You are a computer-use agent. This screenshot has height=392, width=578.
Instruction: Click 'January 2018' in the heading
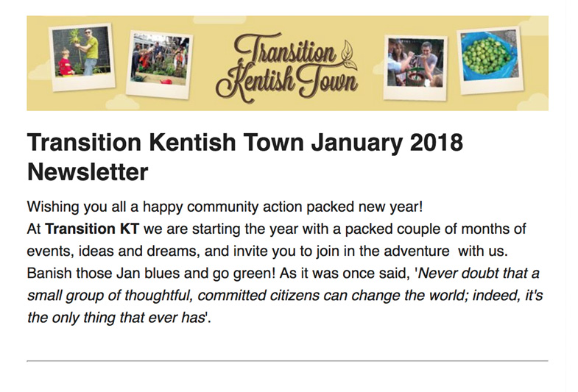[x=387, y=143]
